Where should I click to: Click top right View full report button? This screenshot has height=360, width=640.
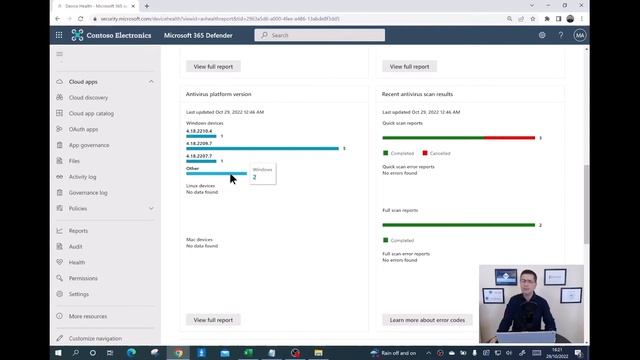click(409, 67)
